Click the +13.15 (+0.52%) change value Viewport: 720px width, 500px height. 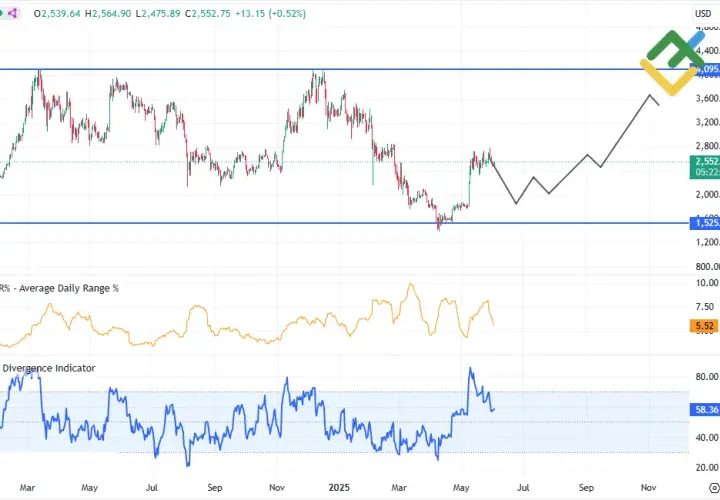click(x=270, y=14)
